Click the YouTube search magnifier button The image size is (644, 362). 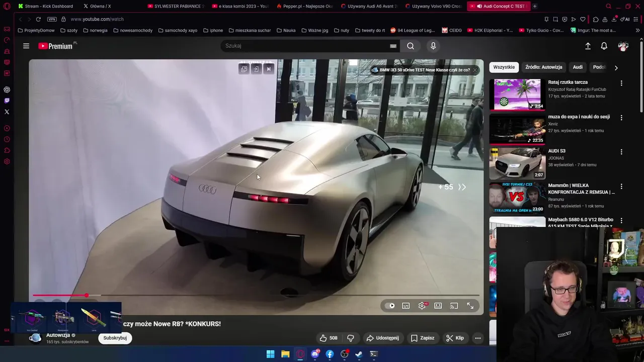pos(411,46)
